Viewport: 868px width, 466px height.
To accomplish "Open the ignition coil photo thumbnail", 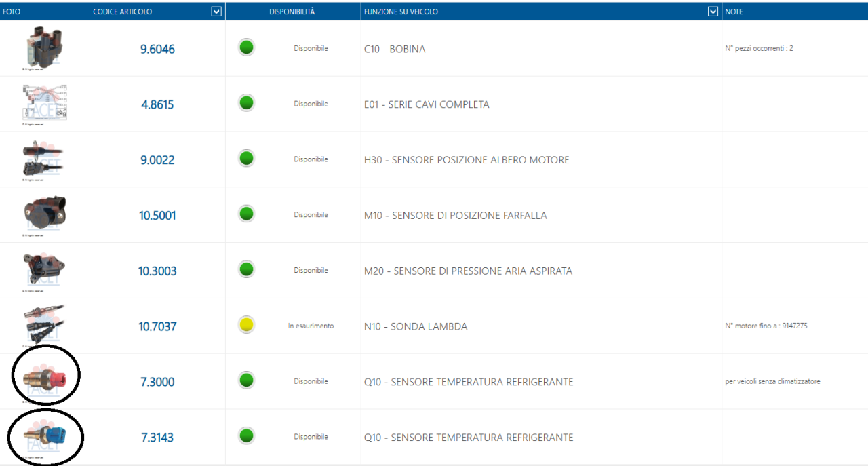I will coord(44,47).
